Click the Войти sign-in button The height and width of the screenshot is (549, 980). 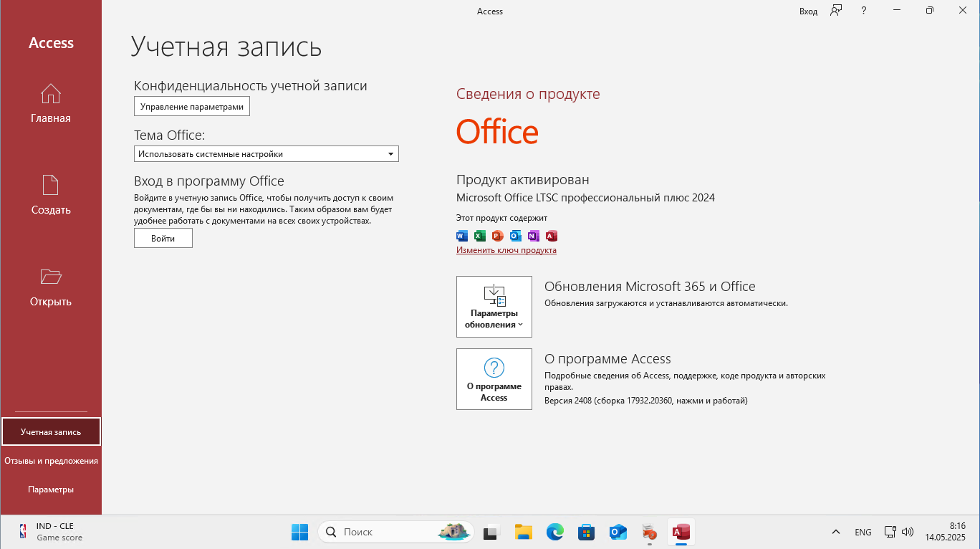click(x=163, y=238)
